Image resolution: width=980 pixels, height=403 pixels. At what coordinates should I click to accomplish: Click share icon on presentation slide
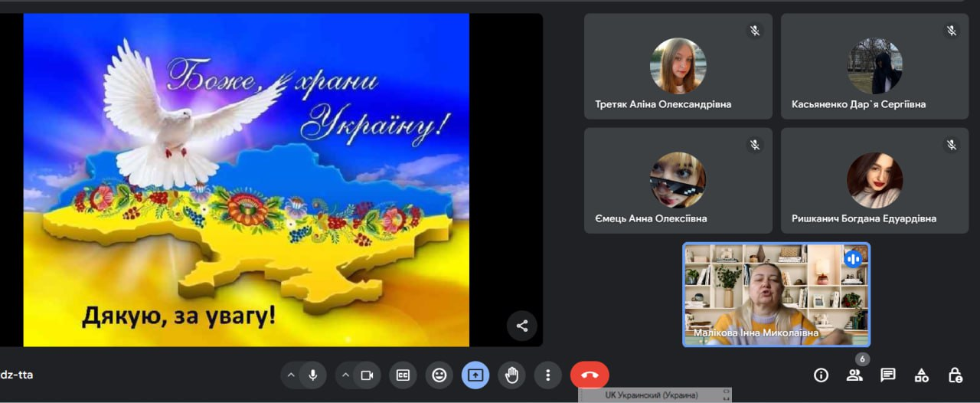coord(522,326)
